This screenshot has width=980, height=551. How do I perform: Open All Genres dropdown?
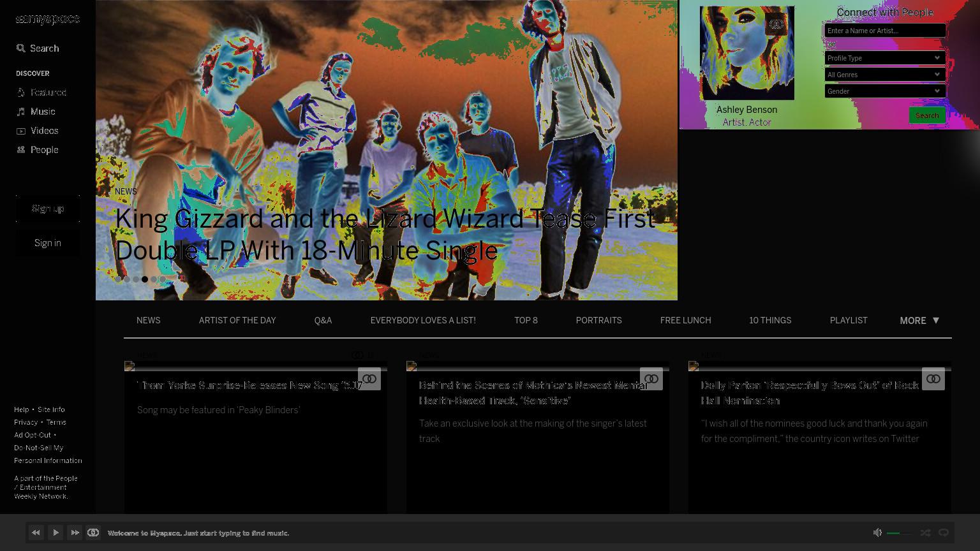885,75
